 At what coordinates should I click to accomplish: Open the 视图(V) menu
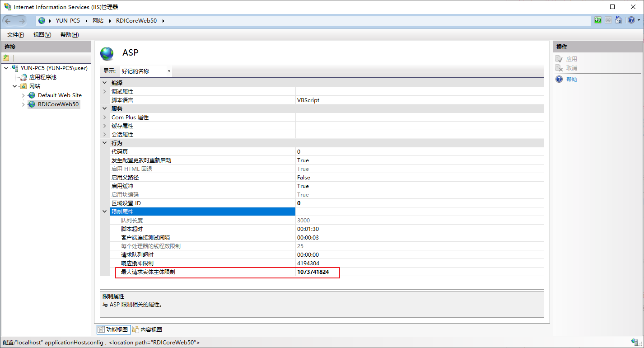pos(42,35)
